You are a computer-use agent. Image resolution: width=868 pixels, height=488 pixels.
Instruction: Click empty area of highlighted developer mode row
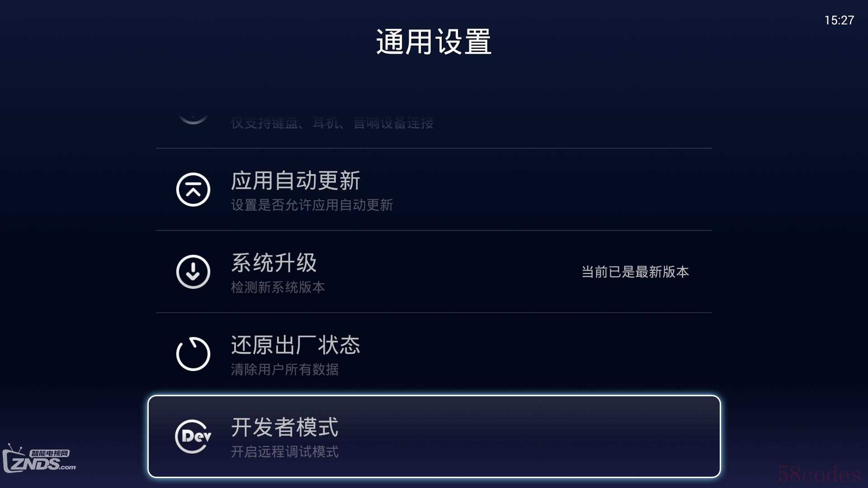pyautogui.click(x=520, y=436)
